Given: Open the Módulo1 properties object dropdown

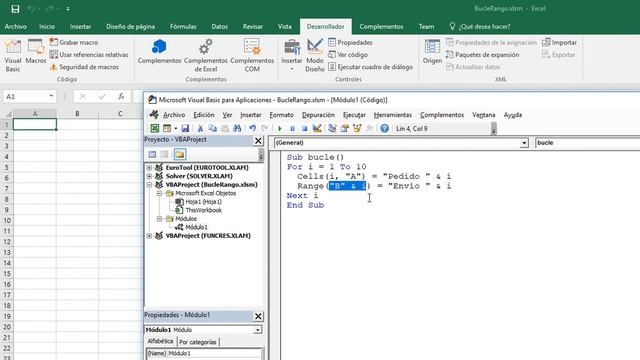Looking at the screenshot, I should coord(258,330).
